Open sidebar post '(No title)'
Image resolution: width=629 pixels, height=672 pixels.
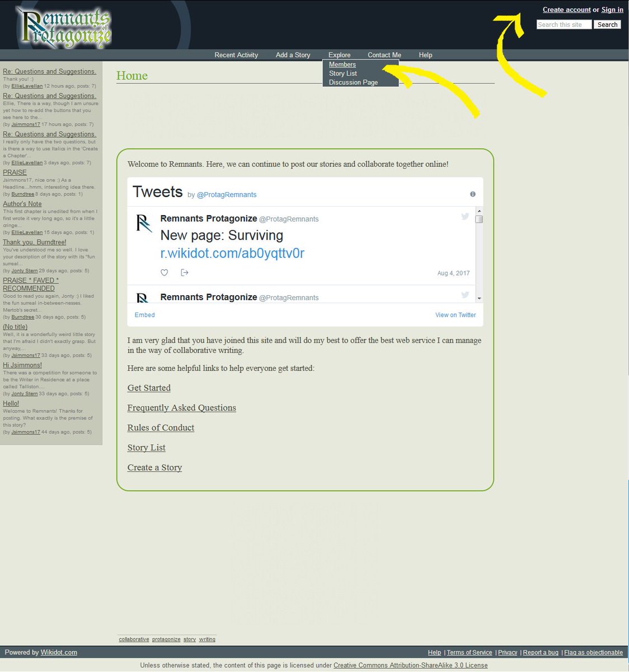coord(15,327)
